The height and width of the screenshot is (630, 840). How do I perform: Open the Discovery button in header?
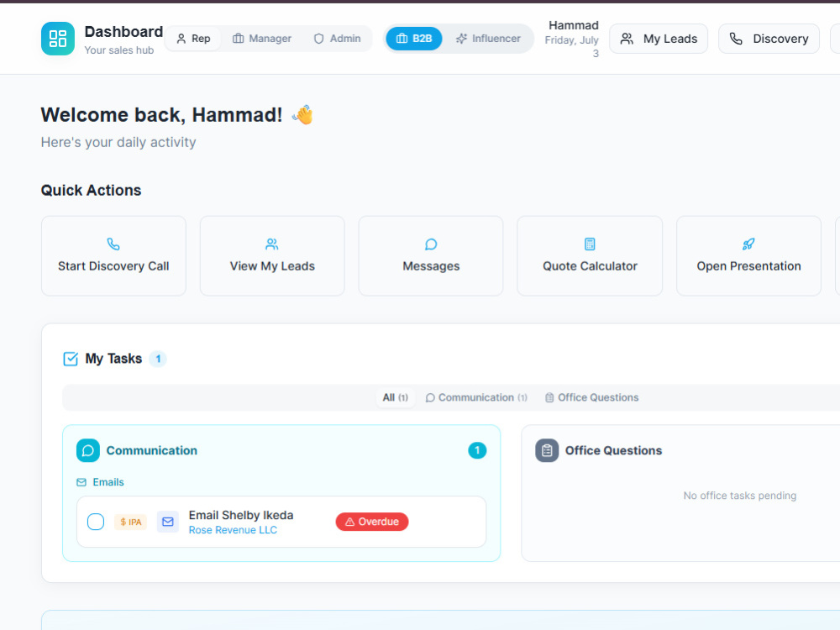769,39
